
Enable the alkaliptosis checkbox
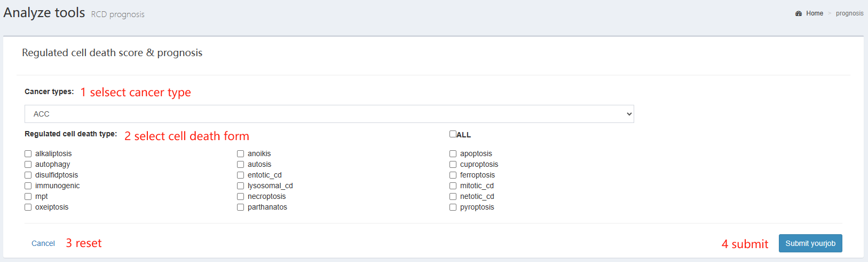coord(28,153)
